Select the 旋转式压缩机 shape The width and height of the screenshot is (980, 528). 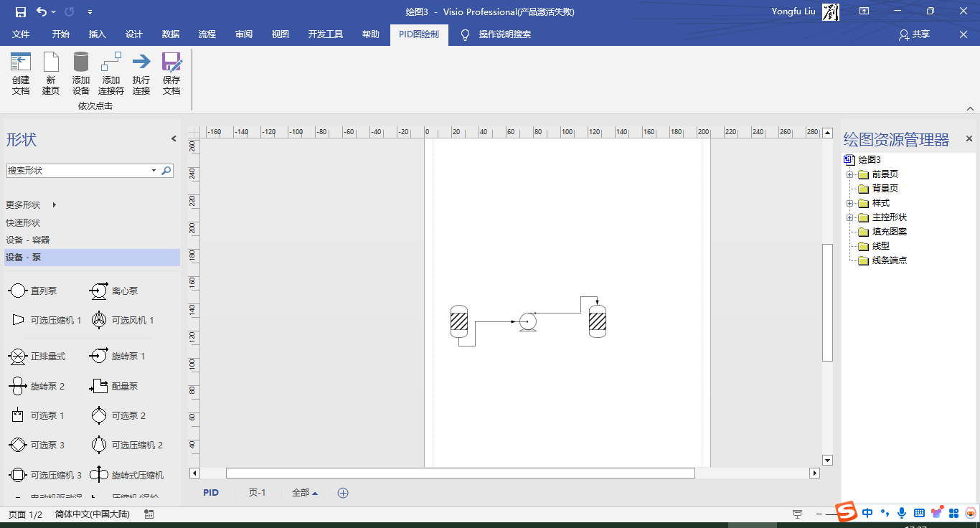tap(127, 475)
